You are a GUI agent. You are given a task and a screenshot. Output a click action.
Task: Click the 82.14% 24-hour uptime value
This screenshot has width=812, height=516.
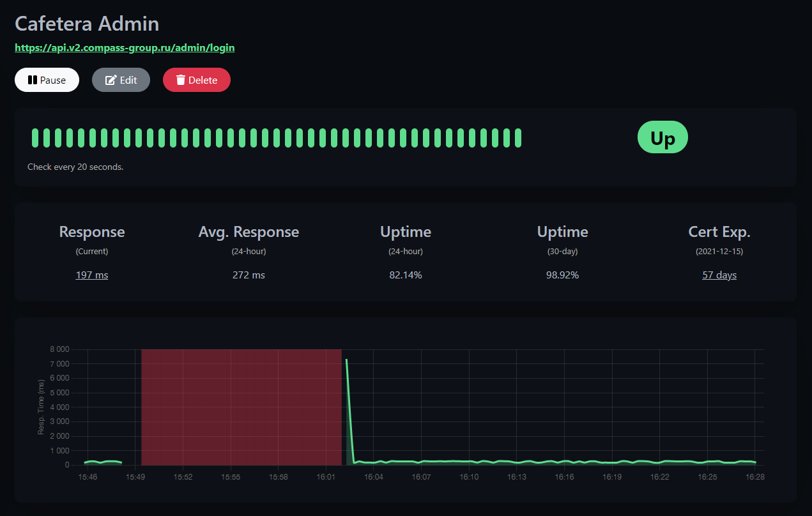pos(406,275)
